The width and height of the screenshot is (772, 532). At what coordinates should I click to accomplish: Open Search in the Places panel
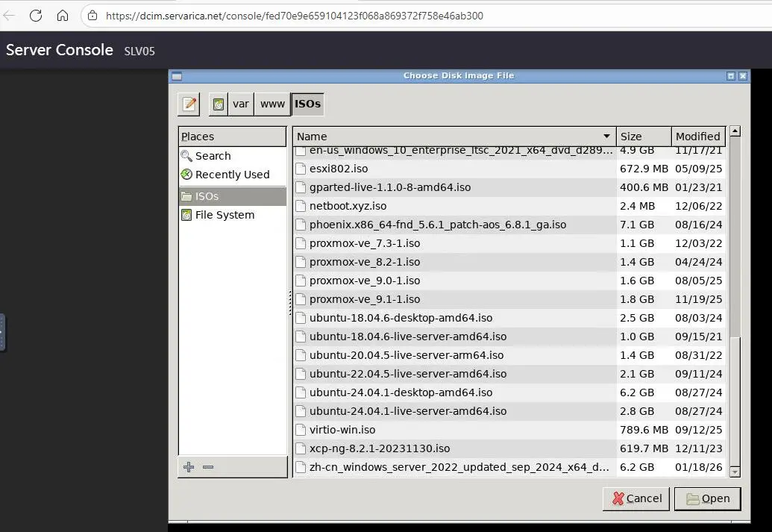pos(213,156)
